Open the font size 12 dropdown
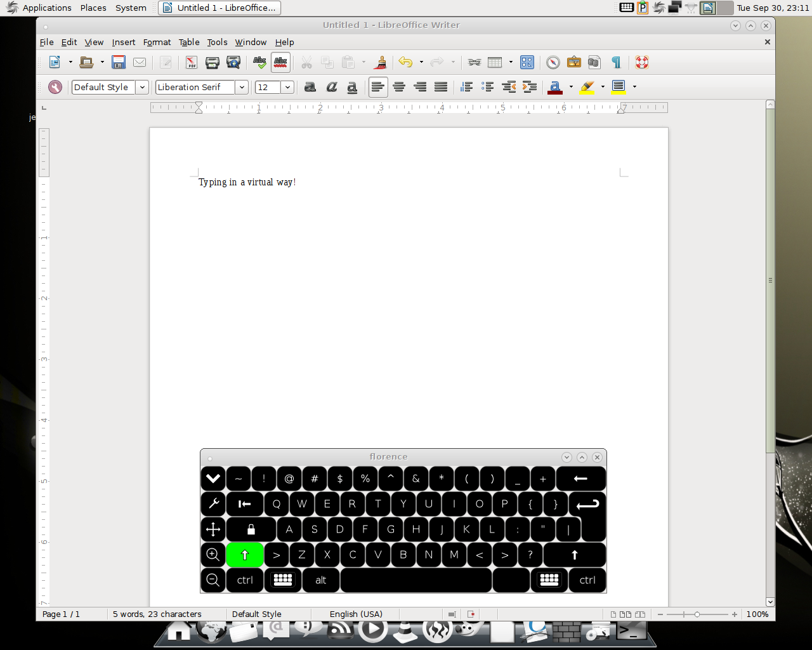812x650 pixels. pos(287,87)
